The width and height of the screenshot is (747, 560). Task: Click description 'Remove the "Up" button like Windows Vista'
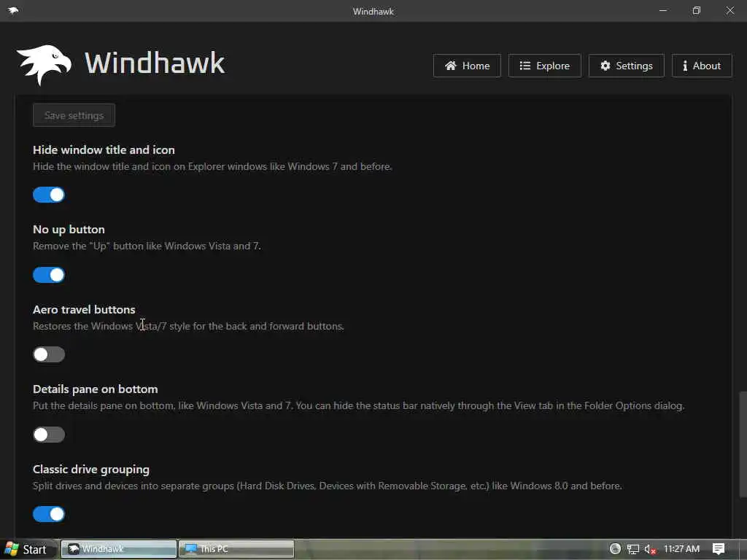[147, 246]
